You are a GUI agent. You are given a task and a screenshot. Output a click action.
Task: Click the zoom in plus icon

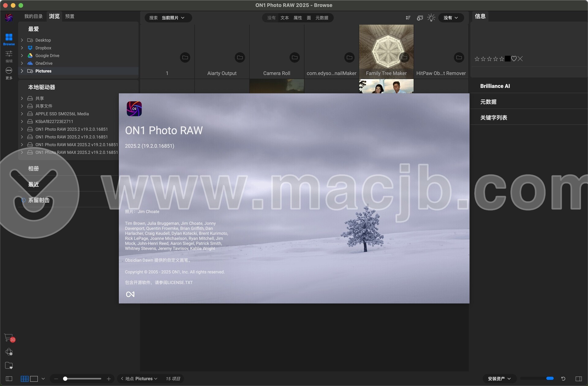108,379
